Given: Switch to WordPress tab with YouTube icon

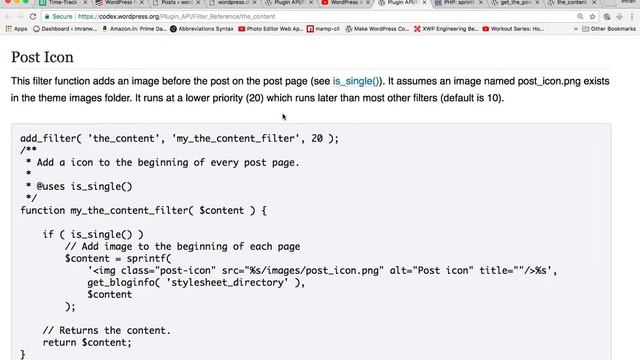Looking at the screenshot, I should point(344,3).
